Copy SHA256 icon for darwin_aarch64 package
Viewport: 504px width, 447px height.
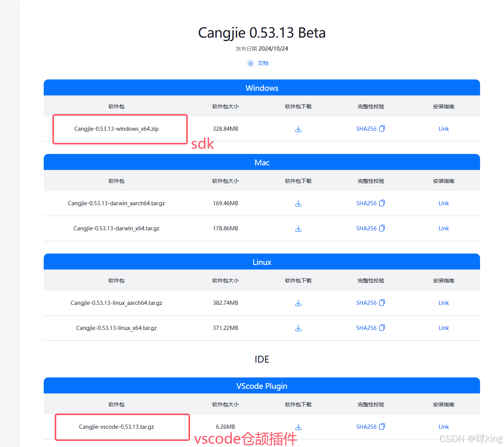click(382, 203)
